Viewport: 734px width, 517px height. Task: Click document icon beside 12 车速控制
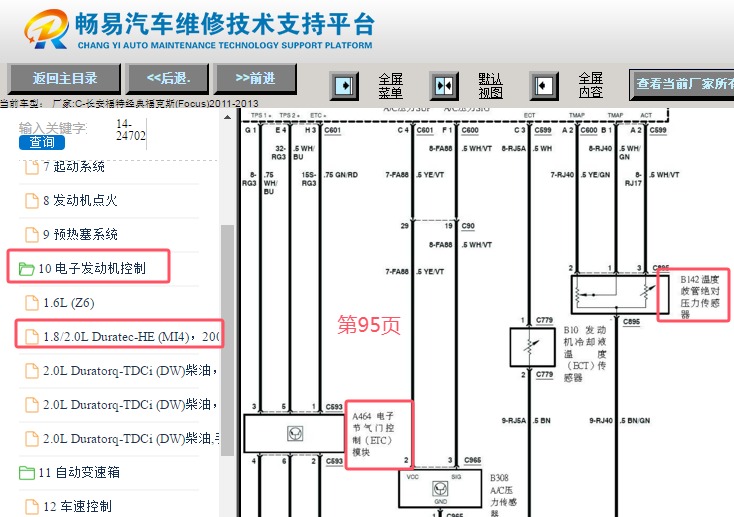(31, 506)
